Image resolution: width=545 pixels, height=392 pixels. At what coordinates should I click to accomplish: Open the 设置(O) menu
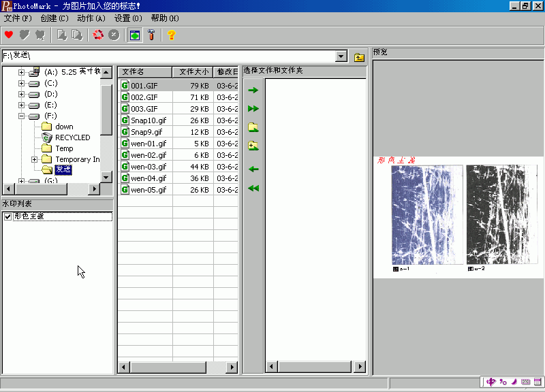[128, 18]
